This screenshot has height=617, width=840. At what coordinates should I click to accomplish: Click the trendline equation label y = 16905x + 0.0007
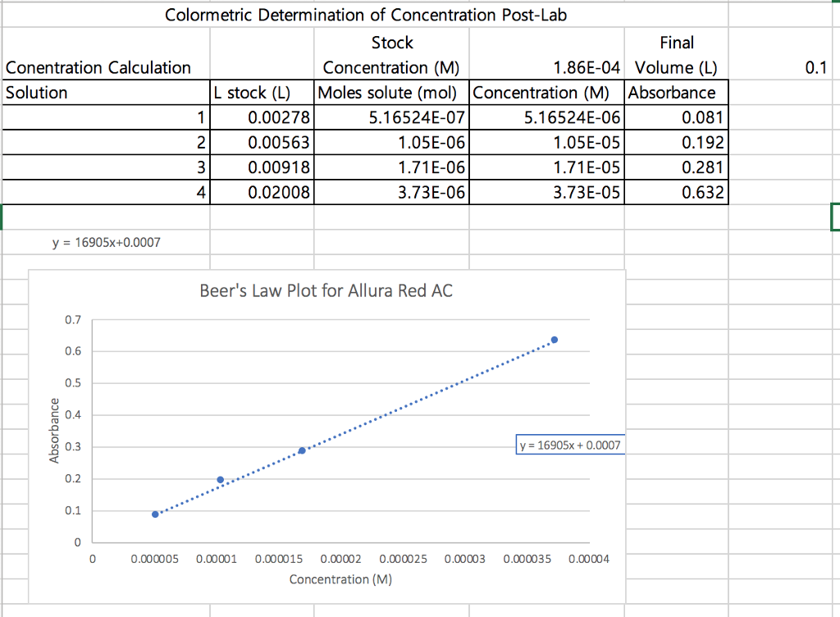(x=569, y=444)
